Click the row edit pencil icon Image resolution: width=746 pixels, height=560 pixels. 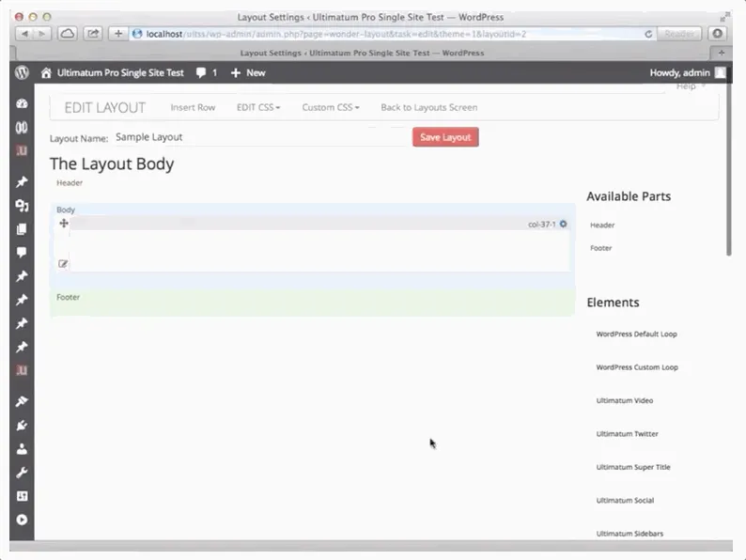63,264
